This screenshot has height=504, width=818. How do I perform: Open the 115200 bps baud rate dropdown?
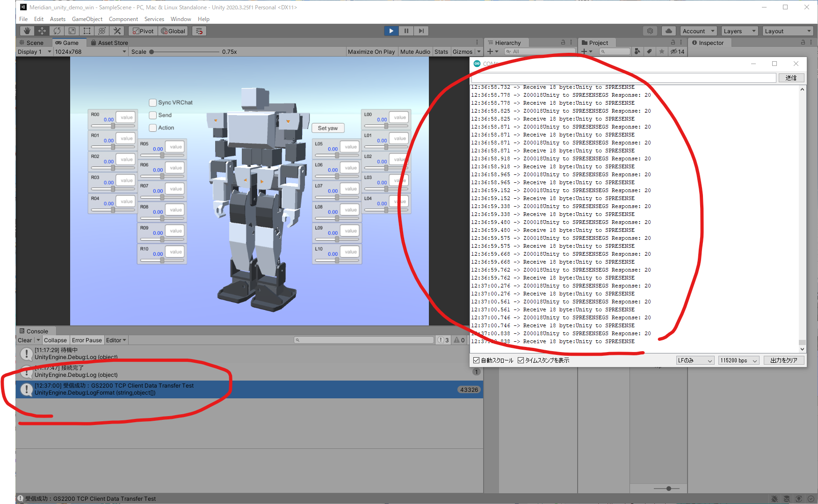738,360
